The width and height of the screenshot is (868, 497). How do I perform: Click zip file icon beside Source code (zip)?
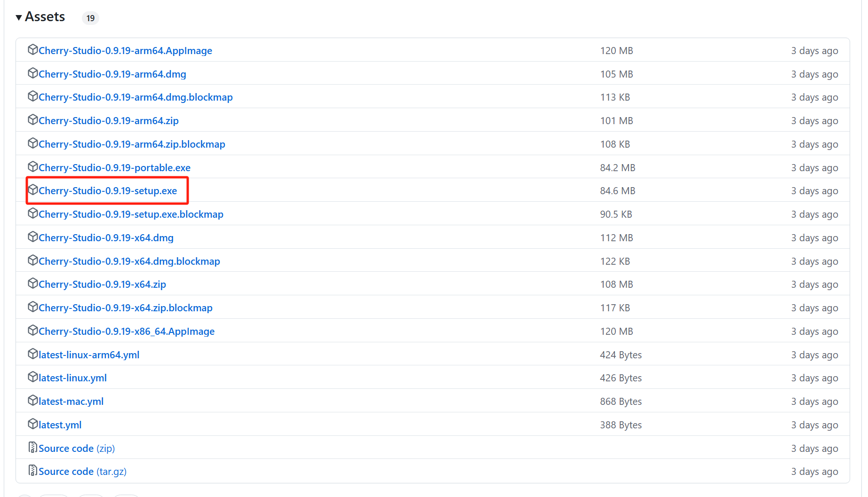[32, 447]
